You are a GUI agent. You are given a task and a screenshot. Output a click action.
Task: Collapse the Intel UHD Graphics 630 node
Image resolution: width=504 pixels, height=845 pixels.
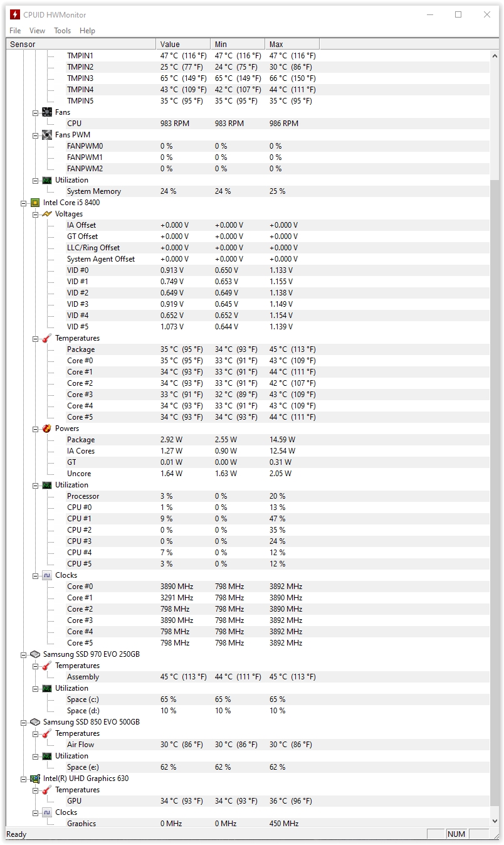[x=24, y=779]
